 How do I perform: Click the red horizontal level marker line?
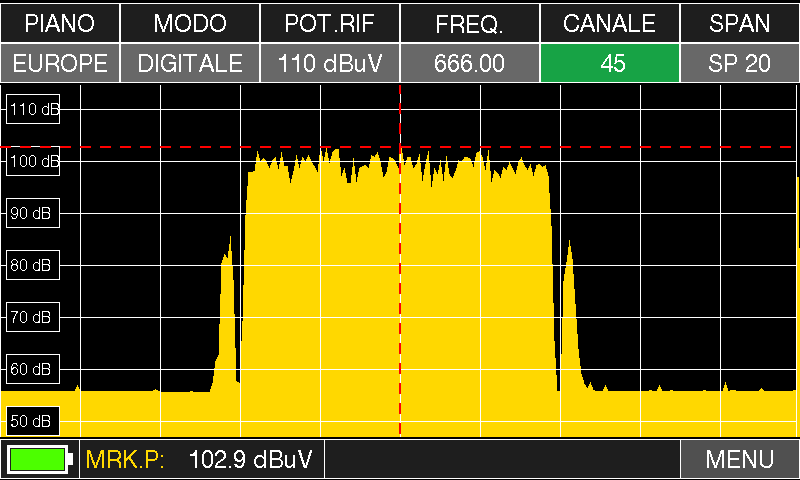click(x=400, y=147)
